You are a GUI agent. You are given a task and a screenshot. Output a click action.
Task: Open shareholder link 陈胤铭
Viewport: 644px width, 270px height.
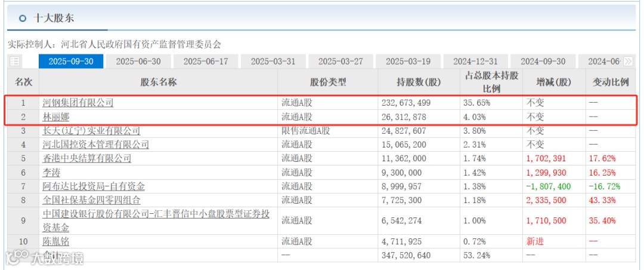(x=56, y=241)
